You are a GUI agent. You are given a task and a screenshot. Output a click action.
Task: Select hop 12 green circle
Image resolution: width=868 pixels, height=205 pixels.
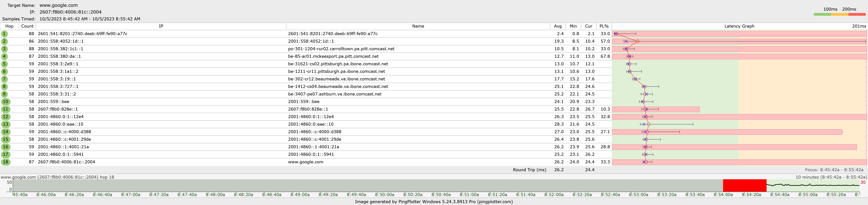pyautogui.click(x=5, y=117)
